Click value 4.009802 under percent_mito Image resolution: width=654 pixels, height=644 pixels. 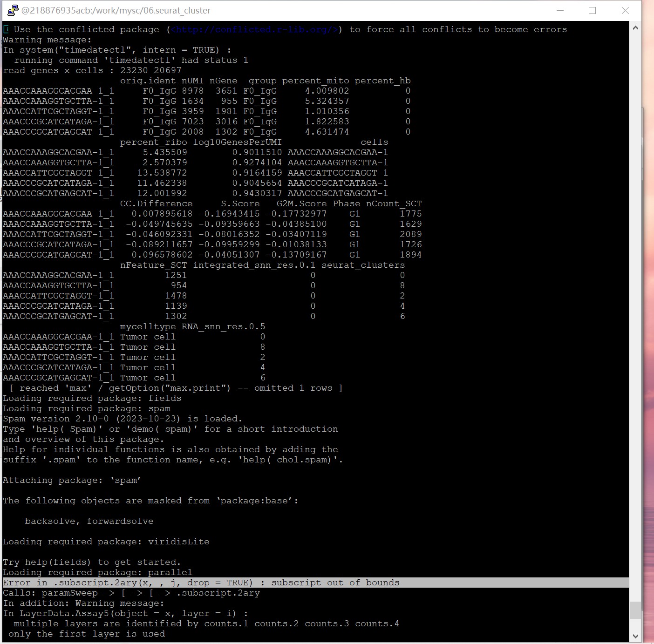(x=327, y=91)
